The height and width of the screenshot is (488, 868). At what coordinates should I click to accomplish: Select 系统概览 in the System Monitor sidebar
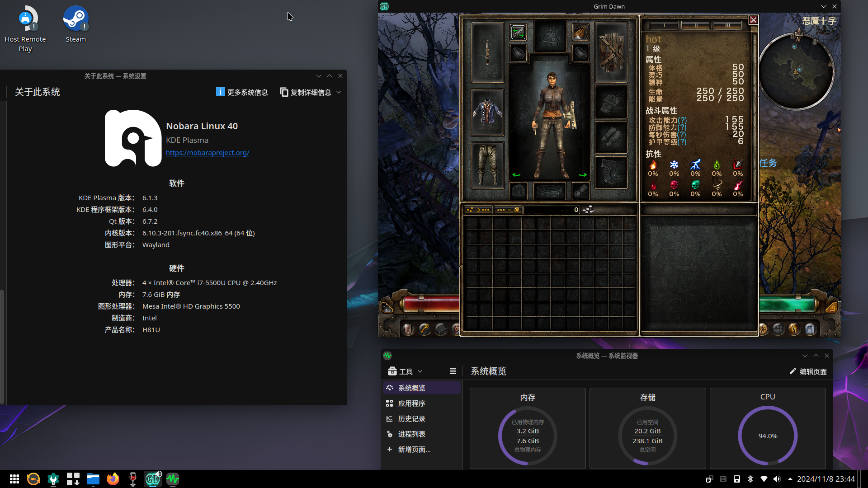(421, 388)
